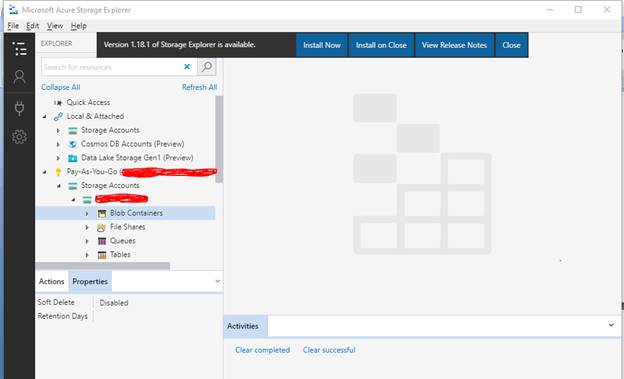Collapse the Pay-As-You-Go subscription node
Viewport: 624px width, 379px height.
(45, 172)
